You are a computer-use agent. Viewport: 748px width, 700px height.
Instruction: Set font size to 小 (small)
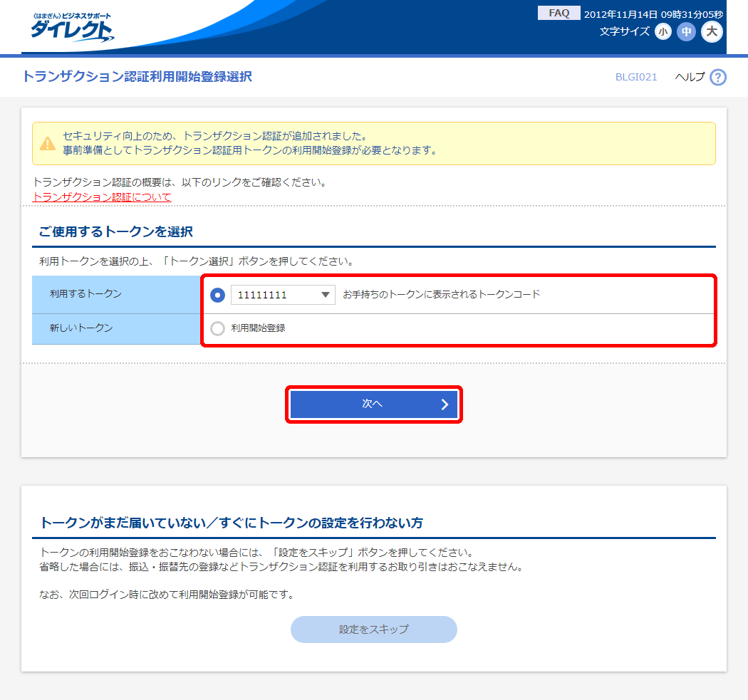pyautogui.click(x=663, y=32)
